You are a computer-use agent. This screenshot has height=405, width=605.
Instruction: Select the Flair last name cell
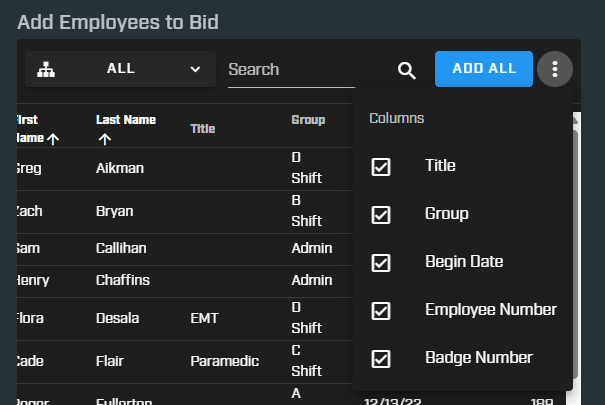(110, 361)
